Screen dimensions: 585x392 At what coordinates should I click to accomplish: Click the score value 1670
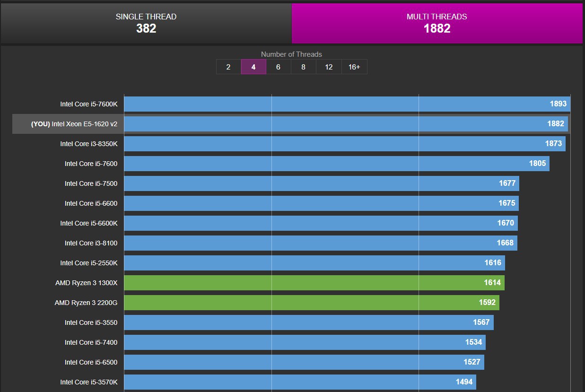[x=506, y=223]
